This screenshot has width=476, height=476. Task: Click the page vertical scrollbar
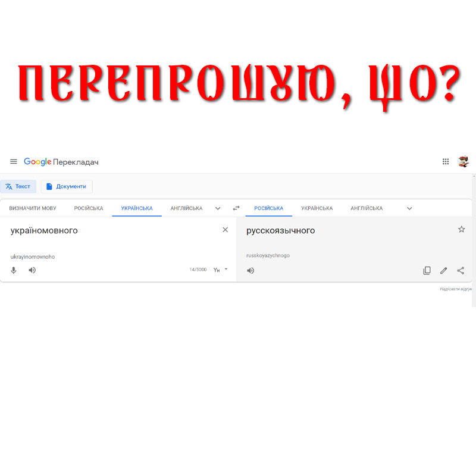click(474, 240)
